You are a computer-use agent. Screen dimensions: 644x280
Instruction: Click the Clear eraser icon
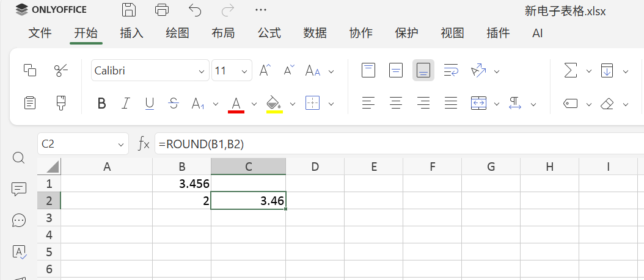point(607,104)
